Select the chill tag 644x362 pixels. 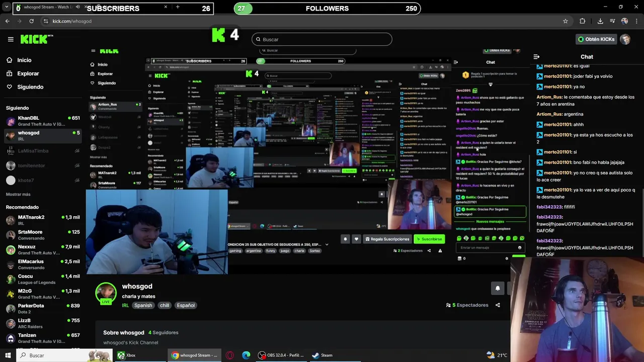(x=165, y=305)
